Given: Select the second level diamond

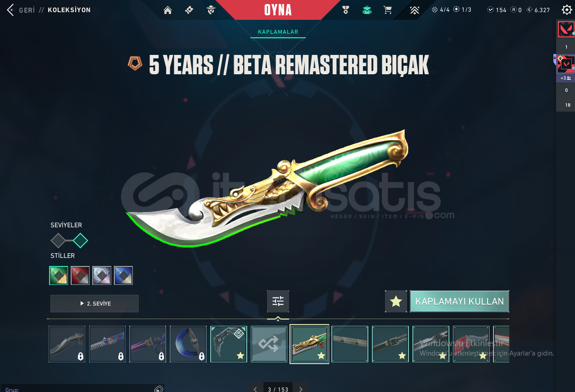Looking at the screenshot, I should tap(80, 241).
